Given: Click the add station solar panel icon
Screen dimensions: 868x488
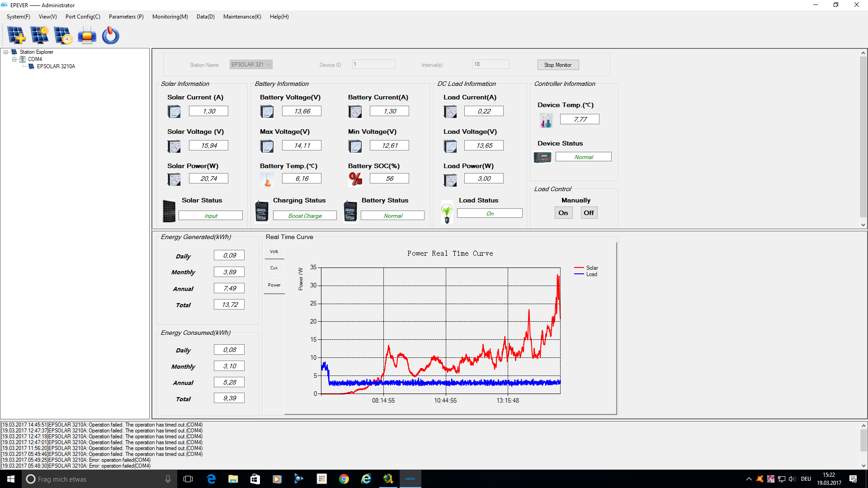Looking at the screenshot, I should [16, 35].
